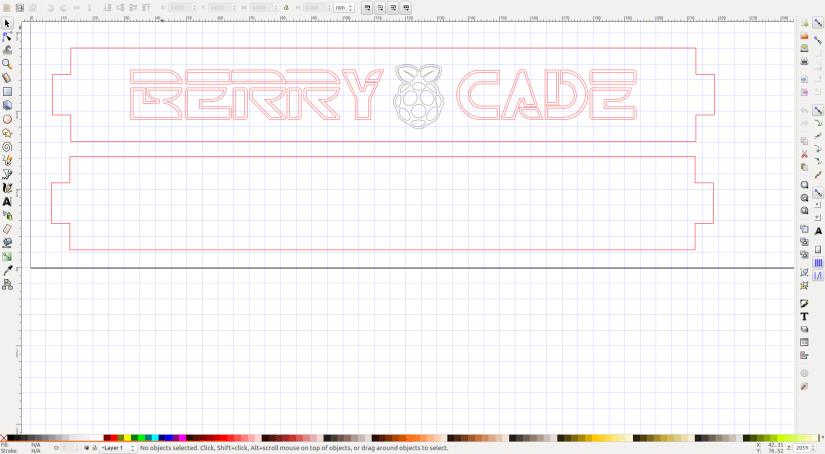The image size is (825, 454).
Task: Select the Calligraphy tool
Action: (7, 188)
